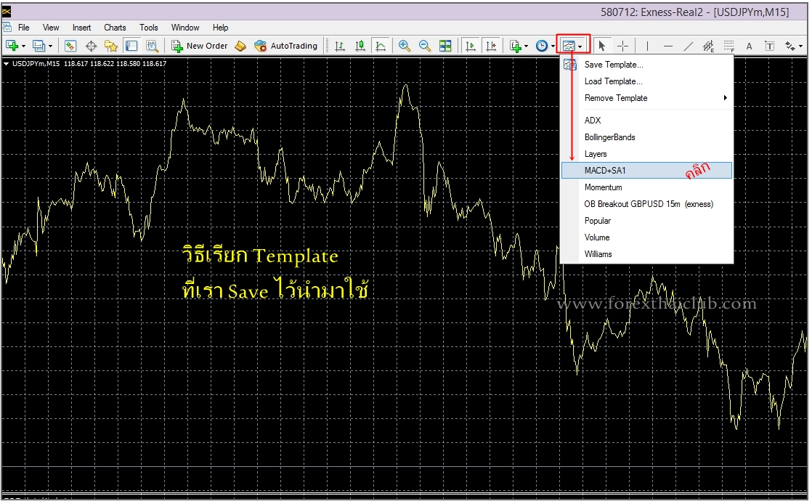Click the Templates toolbar icon

[x=569, y=46]
